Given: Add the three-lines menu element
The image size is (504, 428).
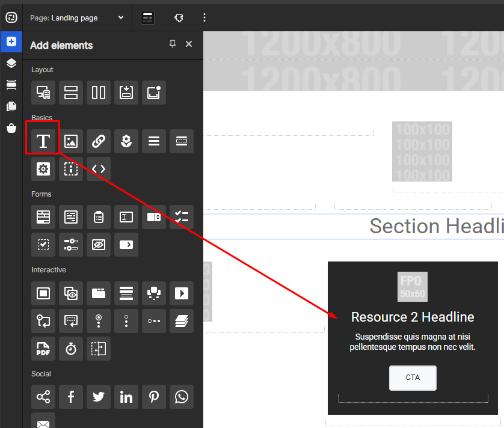Looking at the screenshot, I should (153, 141).
